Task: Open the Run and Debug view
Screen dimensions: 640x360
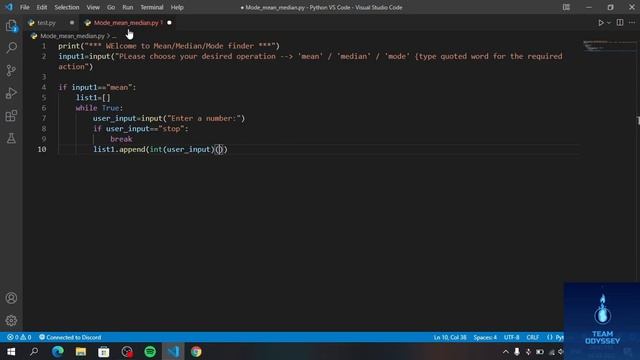Action: point(11,93)
